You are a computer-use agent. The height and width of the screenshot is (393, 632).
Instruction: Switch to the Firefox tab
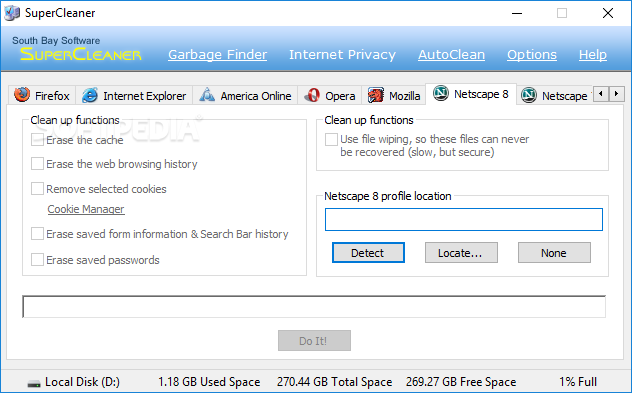42,96
